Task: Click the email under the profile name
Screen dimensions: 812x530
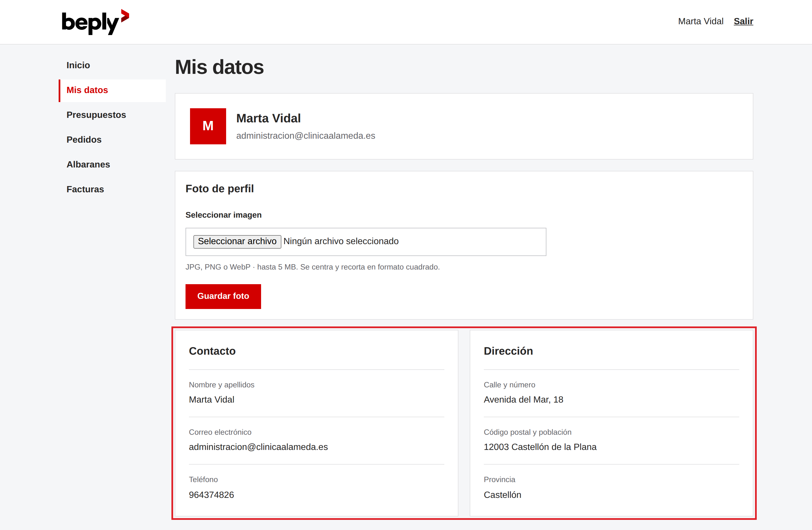Action: point(305,136)
